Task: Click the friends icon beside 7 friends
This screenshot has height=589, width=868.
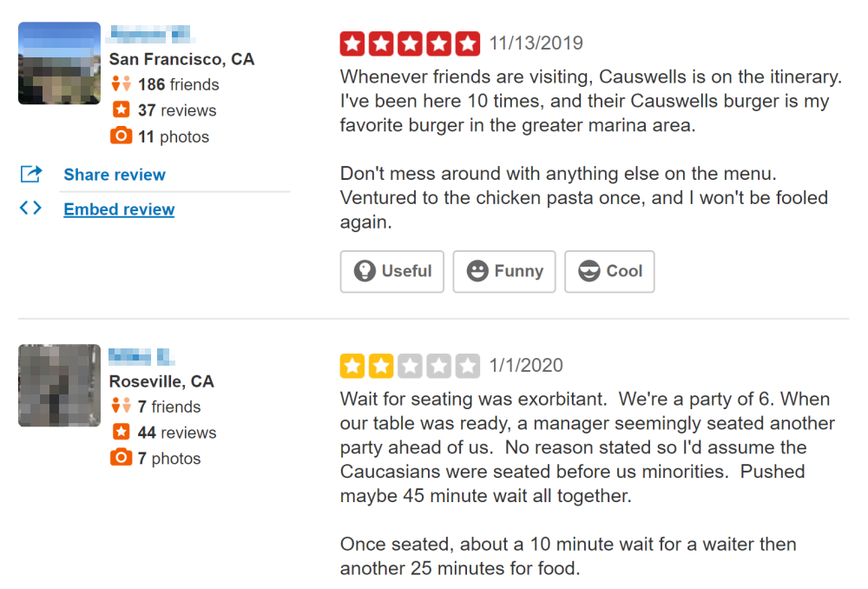Action: tap(122, 406)
